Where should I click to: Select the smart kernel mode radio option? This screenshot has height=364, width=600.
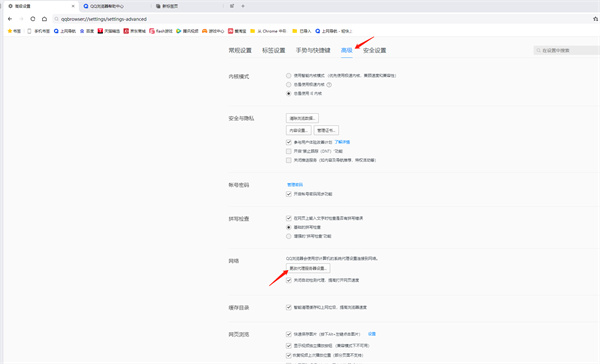click(x=289, y=76)
